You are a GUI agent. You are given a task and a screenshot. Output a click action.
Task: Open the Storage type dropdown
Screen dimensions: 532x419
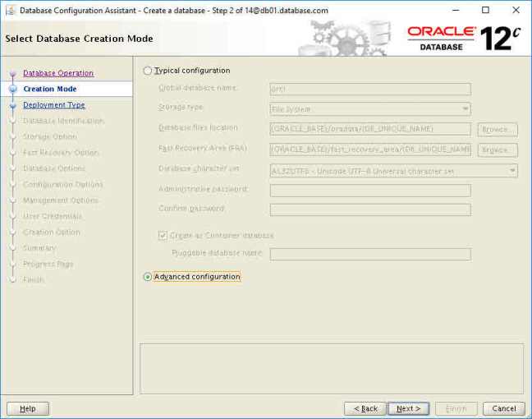click(x=369, y=108)
